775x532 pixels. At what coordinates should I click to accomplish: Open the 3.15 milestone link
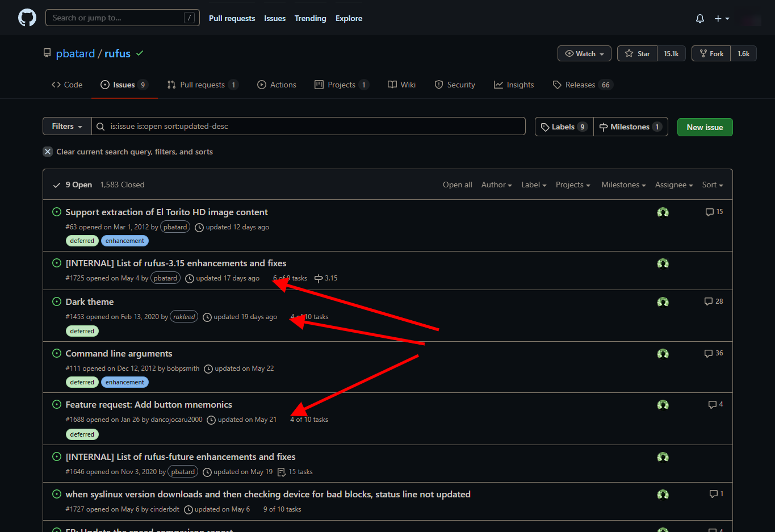326,278
